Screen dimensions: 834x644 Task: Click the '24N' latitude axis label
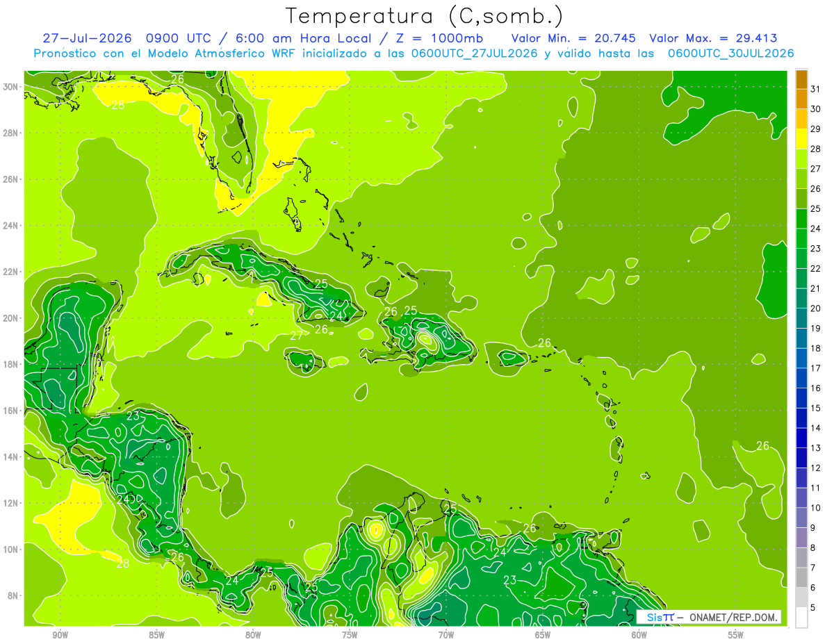(10, 225)
